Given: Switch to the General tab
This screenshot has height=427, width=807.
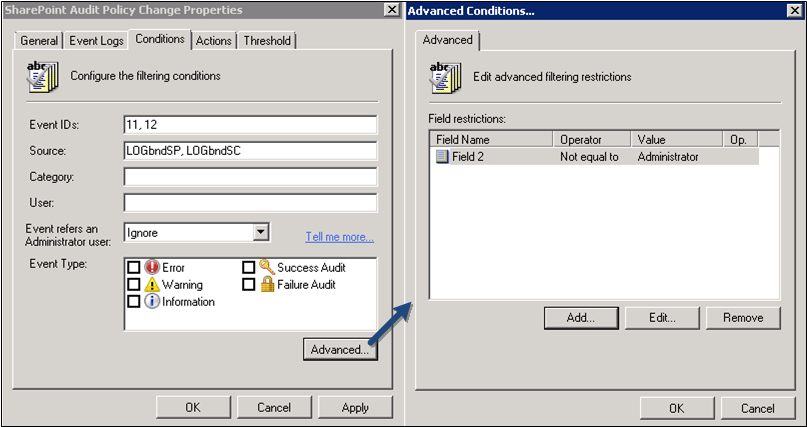Looking at the screenshot, I should (39, 41).
